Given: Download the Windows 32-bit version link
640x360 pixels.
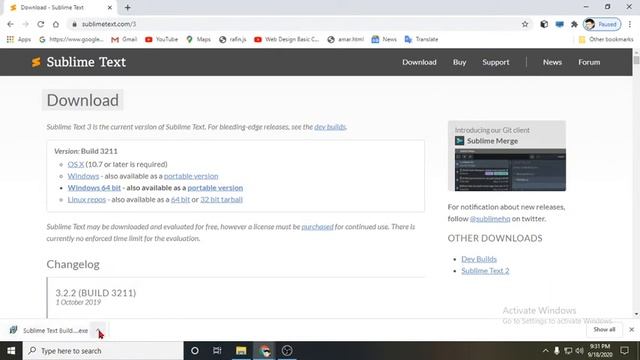Looking at the screenshot, I should tap(83, 176).
